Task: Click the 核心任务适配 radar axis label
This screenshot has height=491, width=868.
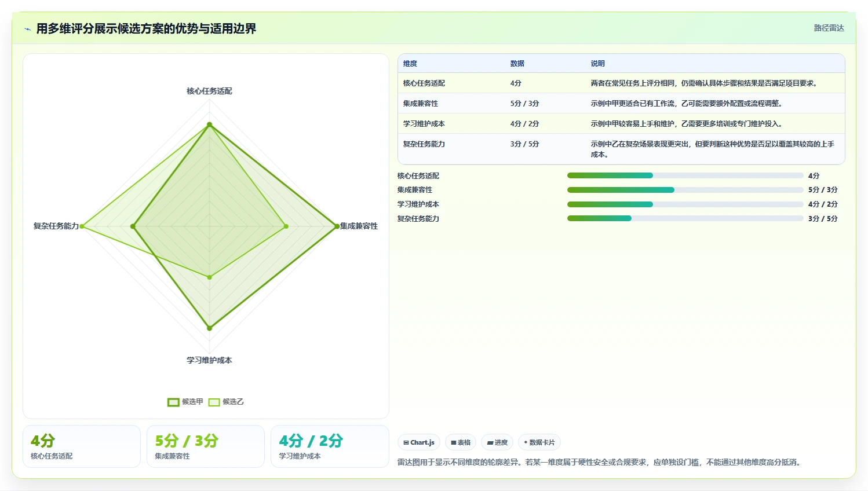Action: [x=209, y=91]
